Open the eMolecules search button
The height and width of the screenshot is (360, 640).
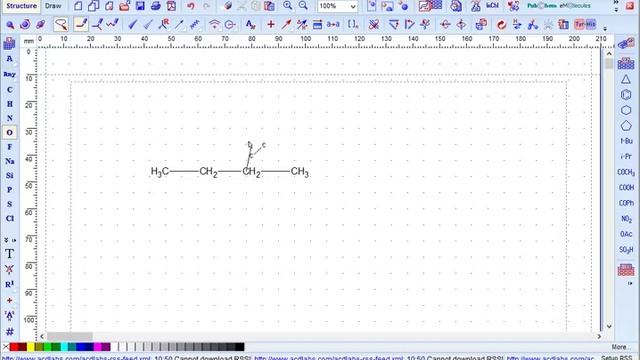click(x=575, y=6)
